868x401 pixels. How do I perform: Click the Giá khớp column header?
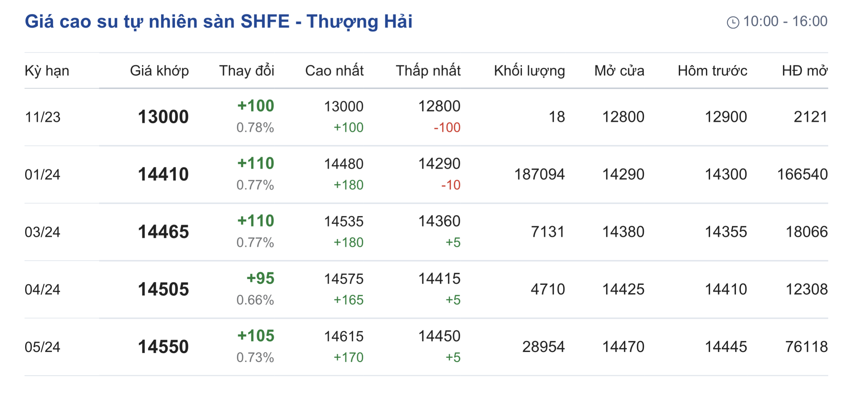160,71
